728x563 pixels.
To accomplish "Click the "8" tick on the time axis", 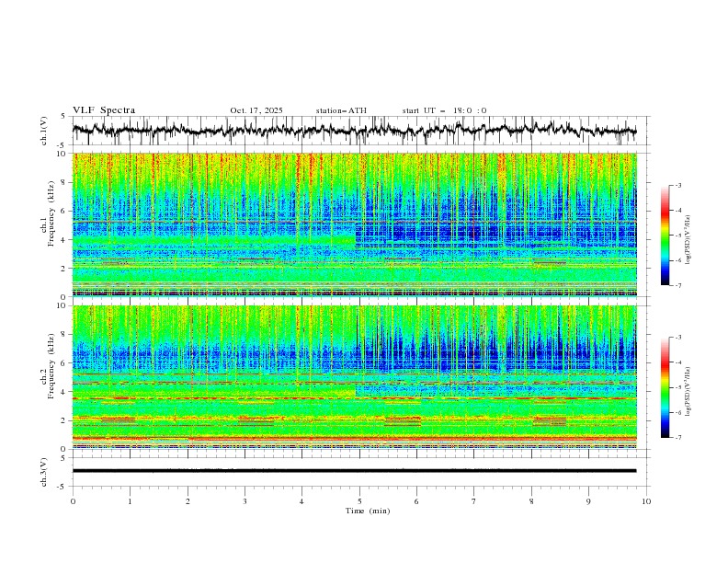I will tap(531, 501).
